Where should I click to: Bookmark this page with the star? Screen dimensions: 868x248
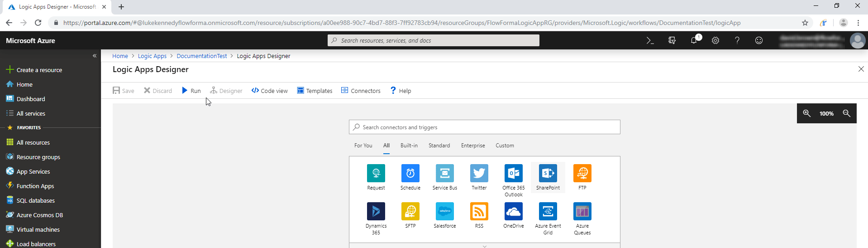[x=805, y=23]
